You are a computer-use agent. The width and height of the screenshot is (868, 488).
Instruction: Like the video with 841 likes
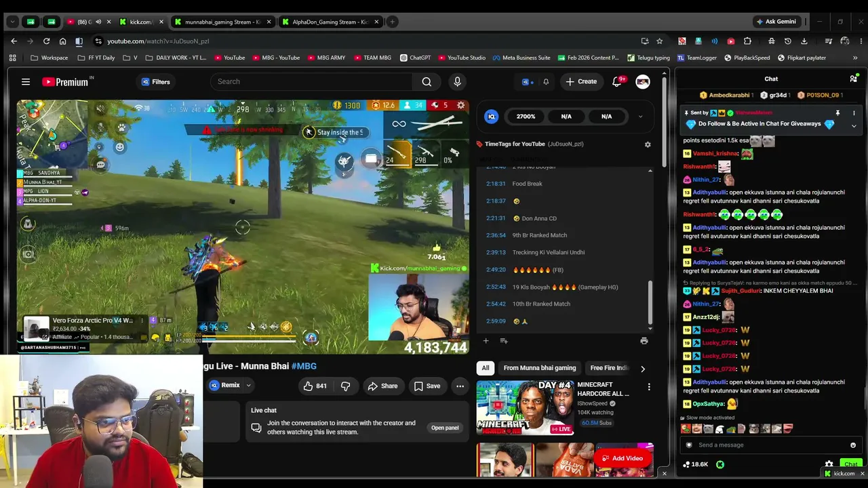(x=315, y=386)
